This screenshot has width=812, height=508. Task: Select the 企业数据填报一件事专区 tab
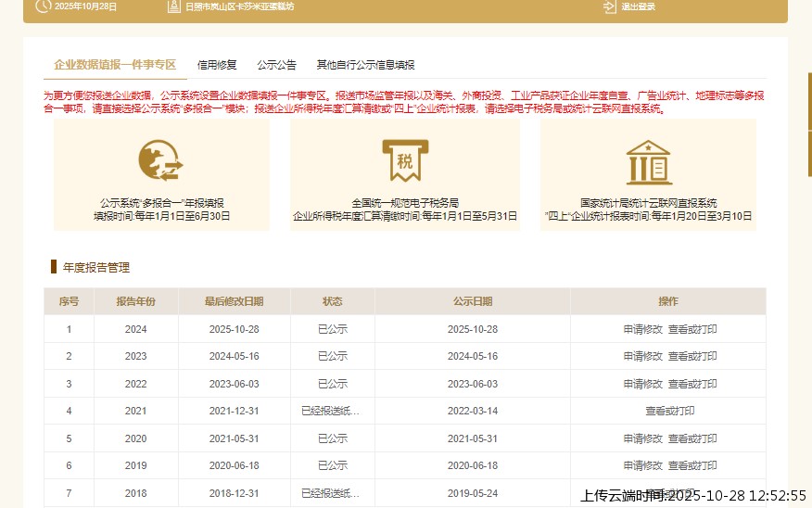tap(115, 65)
